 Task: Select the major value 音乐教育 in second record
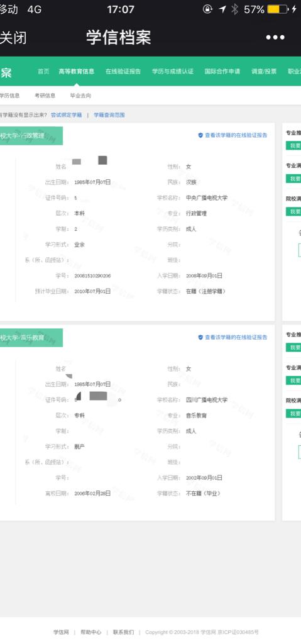[196, 415]
